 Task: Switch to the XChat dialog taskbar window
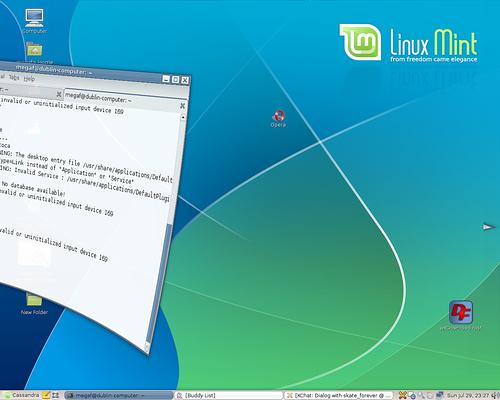339,396
